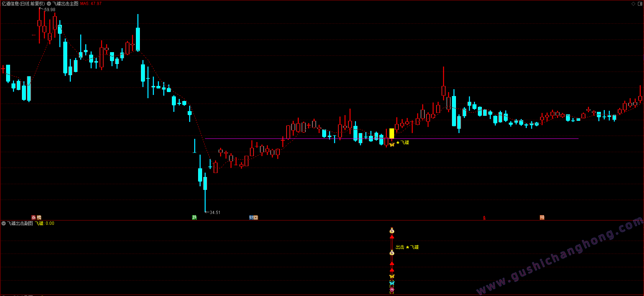This screenshot has width=644, height=296.
Task: Click the 财 info marker icon
Action: coord(251,218)
